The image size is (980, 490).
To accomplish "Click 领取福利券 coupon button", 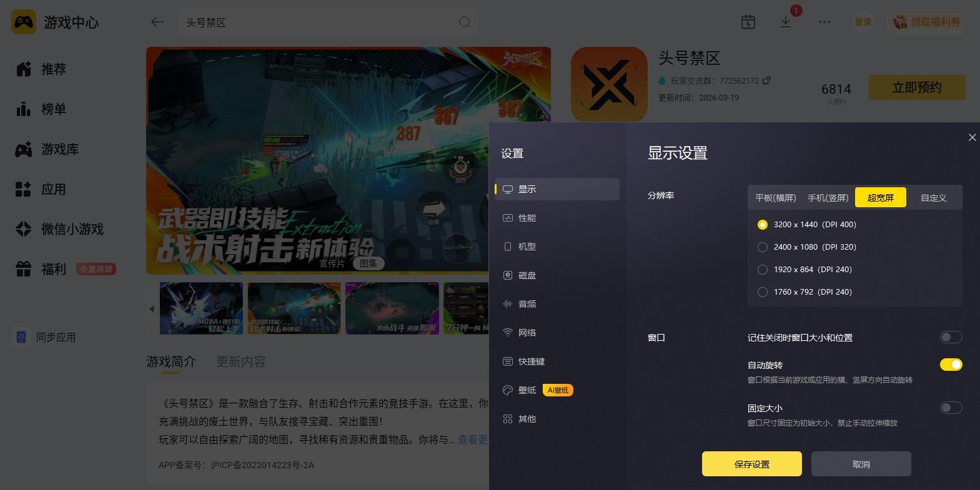I will tap(926, 22).
